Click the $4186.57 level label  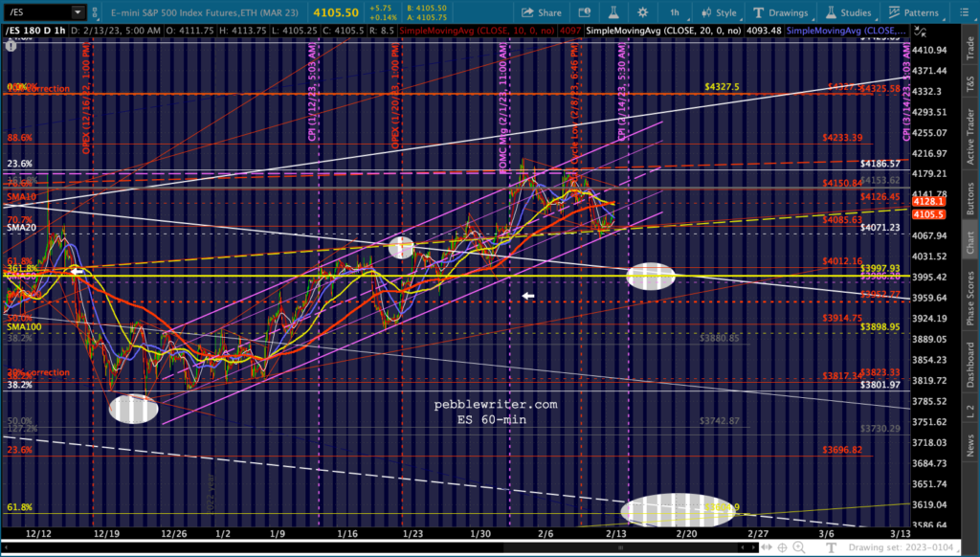coord(880,164)
